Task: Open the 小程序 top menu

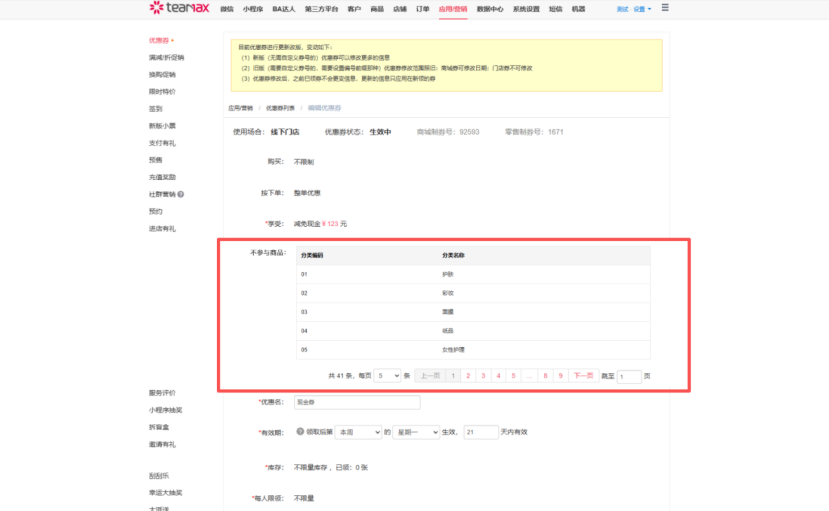Action: (253, 9)
